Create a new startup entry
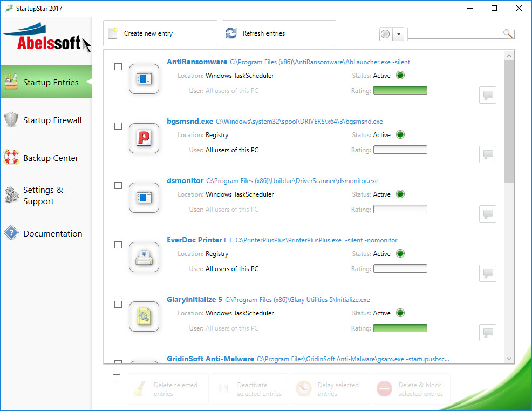 pyautogui.click(x=160, y=33)
